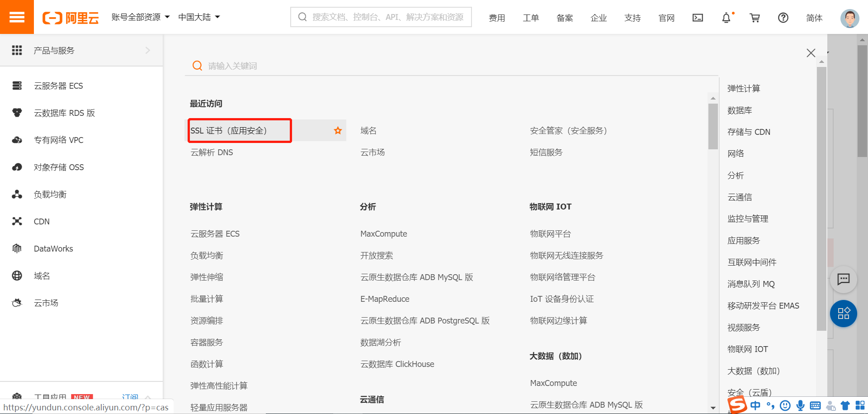Collapse the 工具应用 section arrow

point(148,397)
